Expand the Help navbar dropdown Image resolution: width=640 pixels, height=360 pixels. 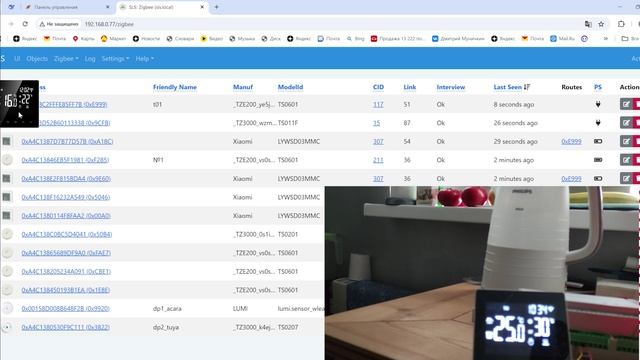144,59
